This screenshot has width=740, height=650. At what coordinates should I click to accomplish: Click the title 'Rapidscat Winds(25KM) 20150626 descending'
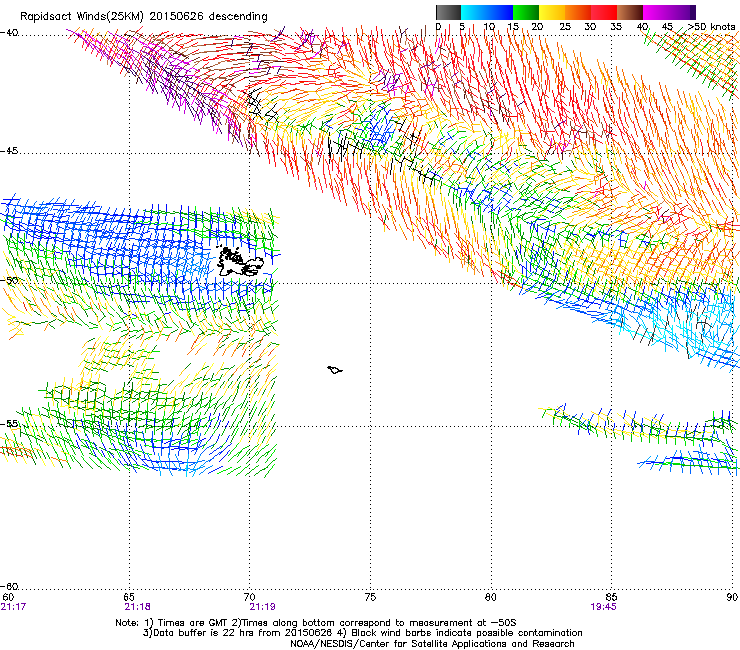pyautogui.click(x=143, y=17)
